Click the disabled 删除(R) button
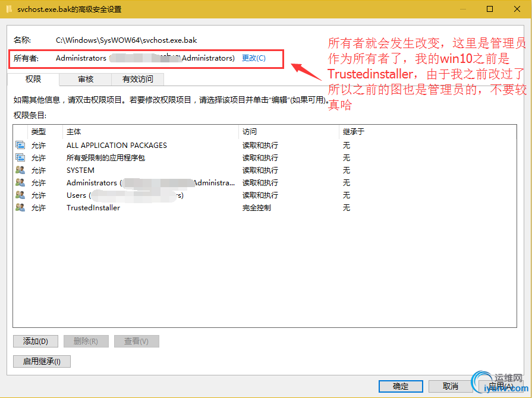This screenshot has height=398, width=532. click(x=86, y=342)
